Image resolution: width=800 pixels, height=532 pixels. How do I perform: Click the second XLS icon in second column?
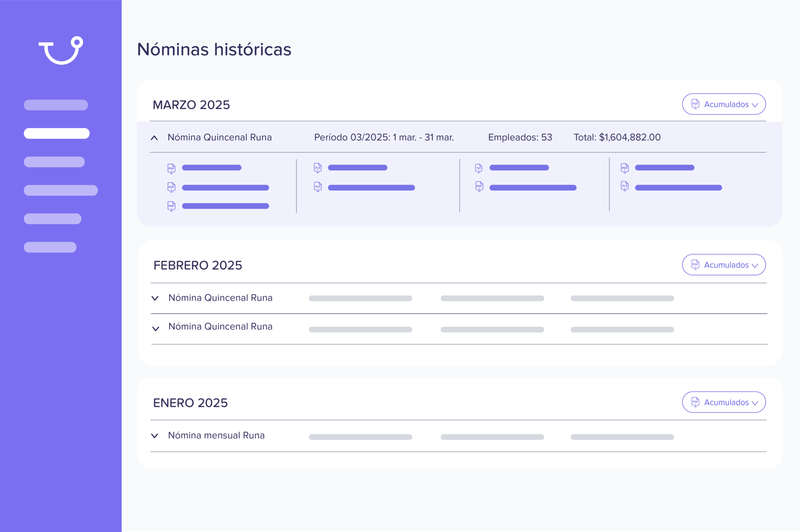click(317, 187)
